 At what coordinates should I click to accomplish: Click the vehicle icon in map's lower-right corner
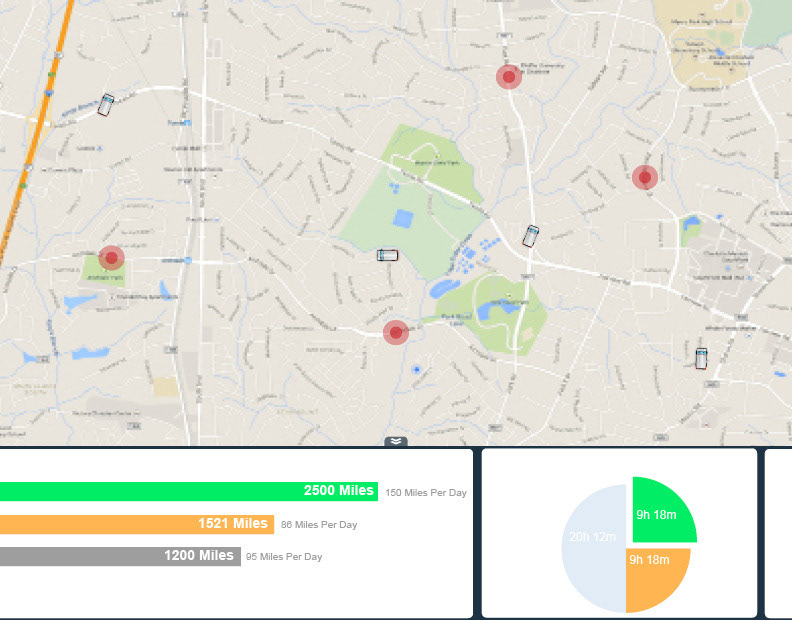click(x=701, y=358)
